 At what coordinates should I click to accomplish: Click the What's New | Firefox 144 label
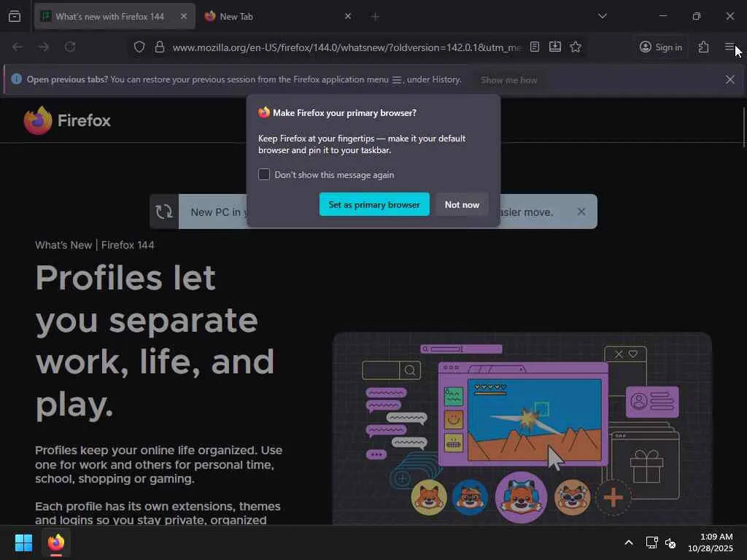click(x=95, y=245)
